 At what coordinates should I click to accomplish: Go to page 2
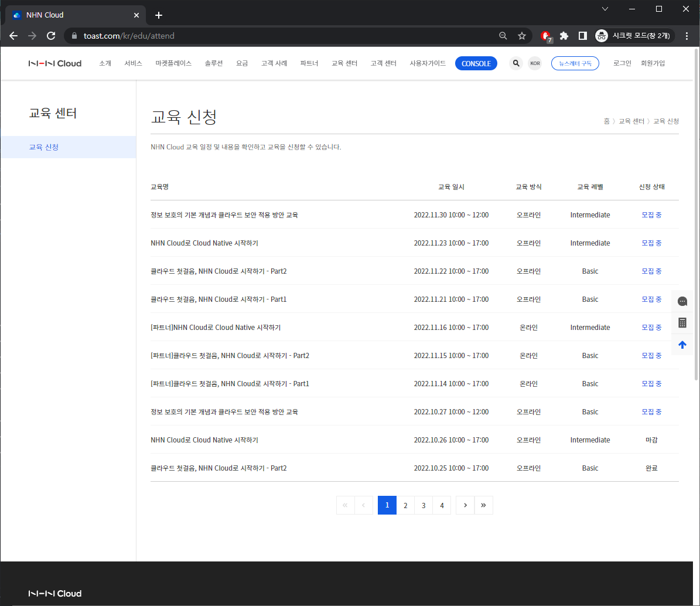pos(405,505)
